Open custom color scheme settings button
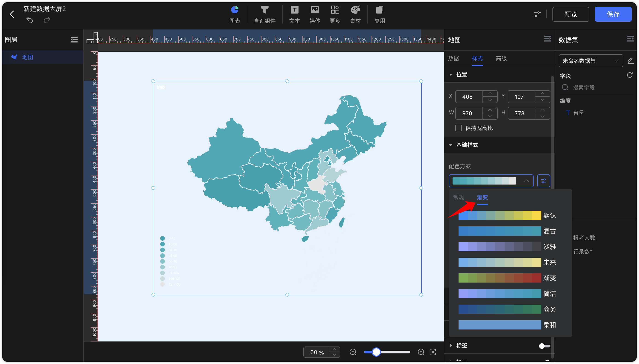The image size is (639, 364). point(543,181)
